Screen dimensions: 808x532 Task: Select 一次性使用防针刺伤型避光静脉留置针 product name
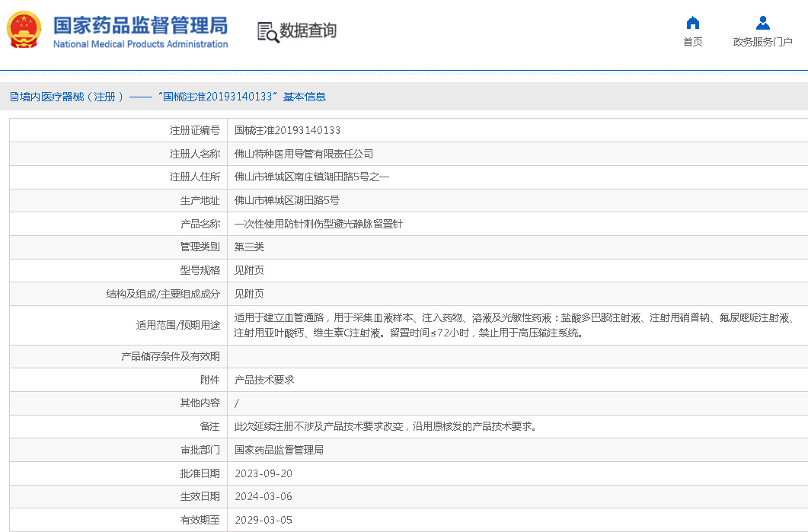tap(318, 224)
